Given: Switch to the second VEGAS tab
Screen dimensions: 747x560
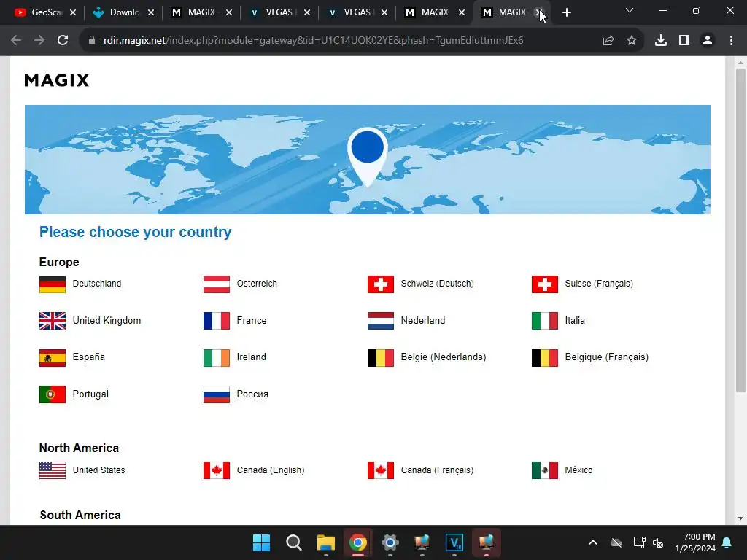Looking at the screenshot, I should tap(352, 12).
